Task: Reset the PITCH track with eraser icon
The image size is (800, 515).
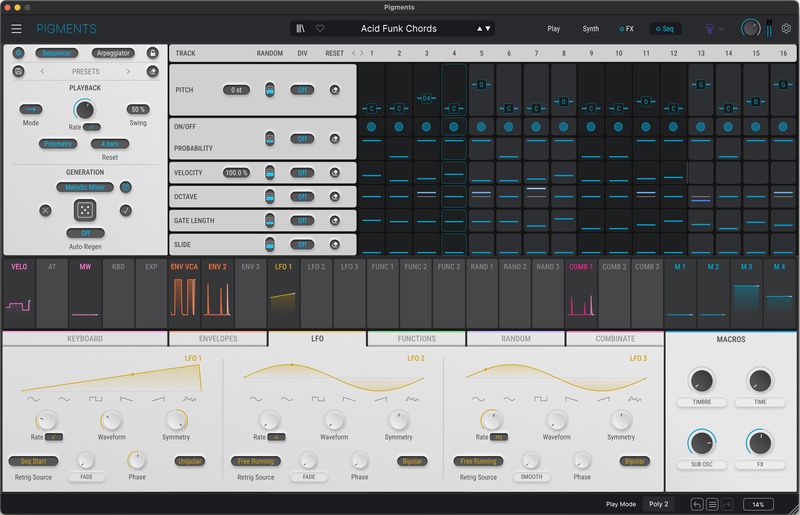Action: point(335,90)
